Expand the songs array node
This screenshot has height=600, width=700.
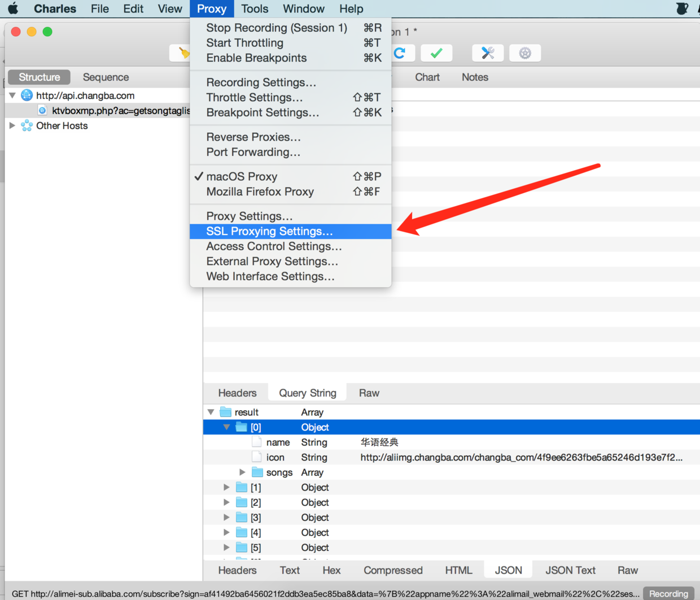coord(242,472)
